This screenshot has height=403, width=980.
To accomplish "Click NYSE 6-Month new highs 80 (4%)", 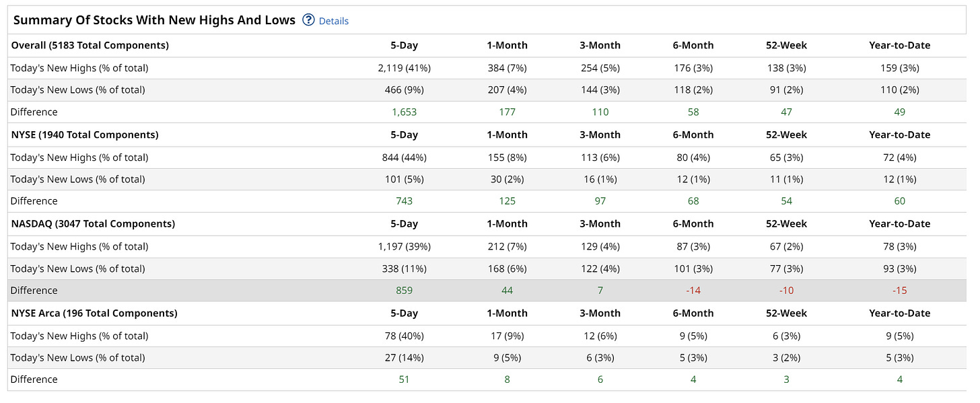I will (x=693, y=157).
